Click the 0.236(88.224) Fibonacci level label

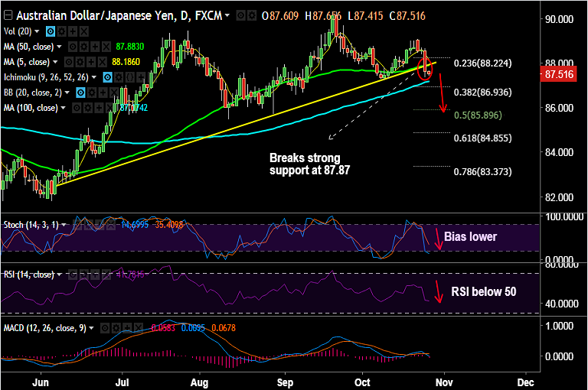tap(482, 63)
